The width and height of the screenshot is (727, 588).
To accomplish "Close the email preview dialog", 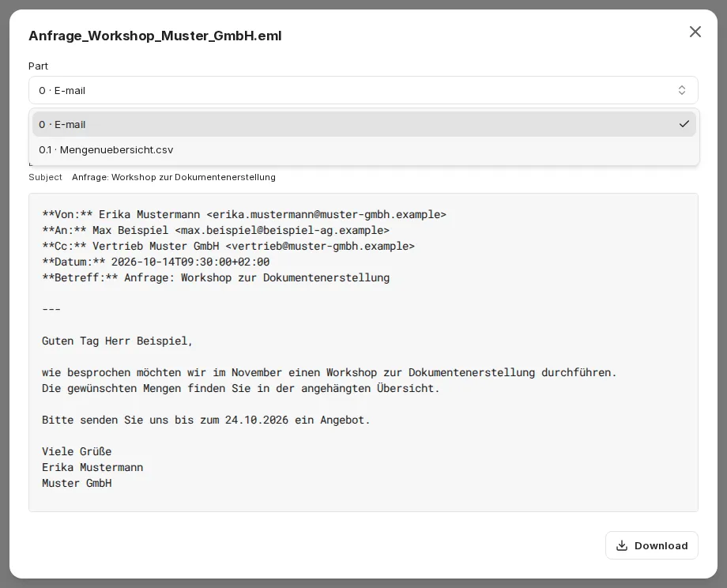I will [695, 32].
